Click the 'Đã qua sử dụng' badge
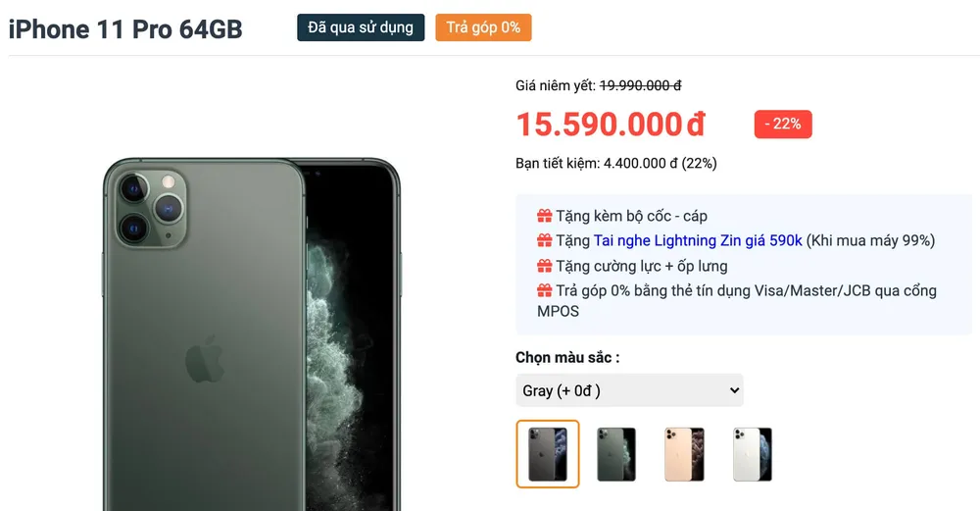This screenshot has height=511, width=980. (x=361, y=27)
